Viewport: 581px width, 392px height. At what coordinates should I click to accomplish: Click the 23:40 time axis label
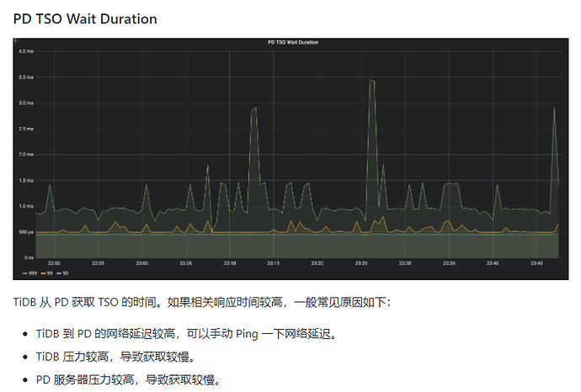(x=493, y=263)
